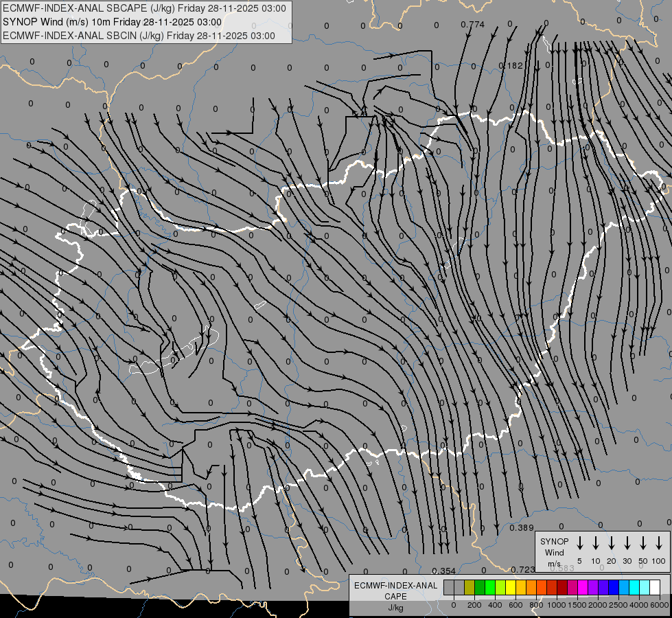Click the 0.354 value on the map
Image resolution: width=672 pixels, height=618 pixels.
point(443,571)
